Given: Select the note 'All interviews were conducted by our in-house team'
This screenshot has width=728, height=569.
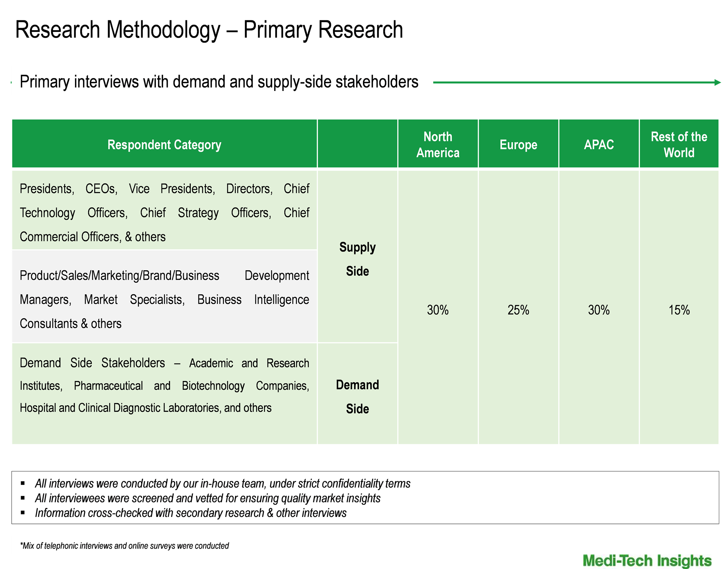Looking at the screenshot, I should [222, 484].
